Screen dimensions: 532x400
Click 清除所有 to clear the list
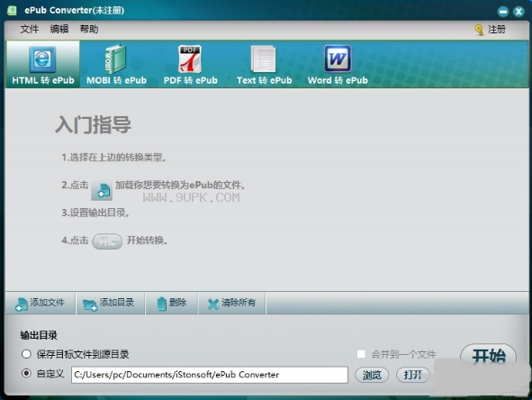231,303
